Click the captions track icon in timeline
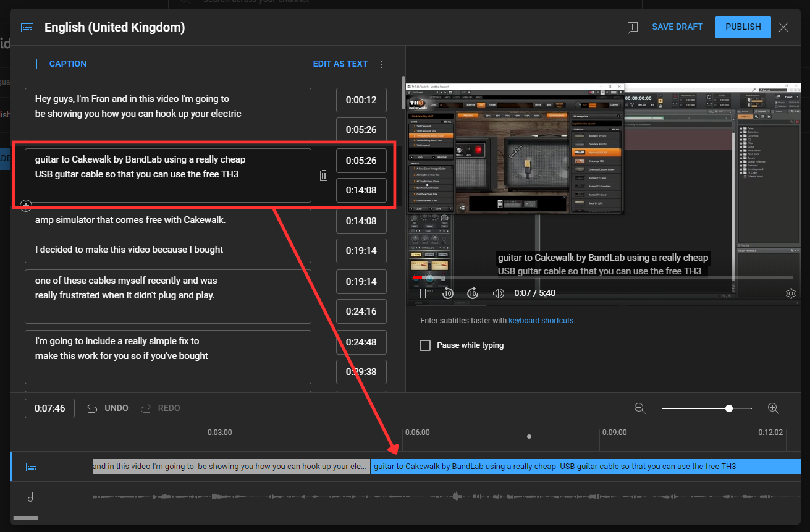The width and height of the screenshot is (810, 532). (x=32, y=467)
